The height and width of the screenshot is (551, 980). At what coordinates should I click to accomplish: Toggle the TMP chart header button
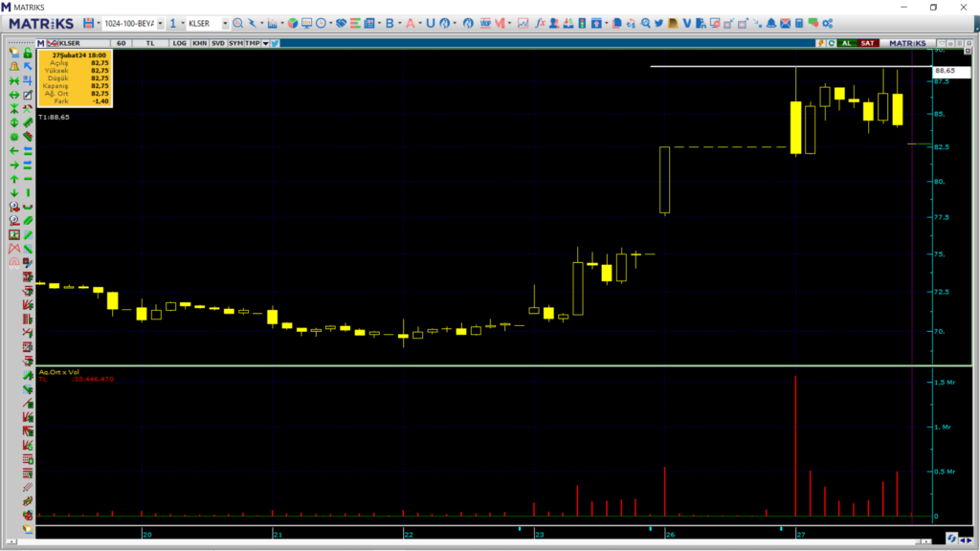251,43
